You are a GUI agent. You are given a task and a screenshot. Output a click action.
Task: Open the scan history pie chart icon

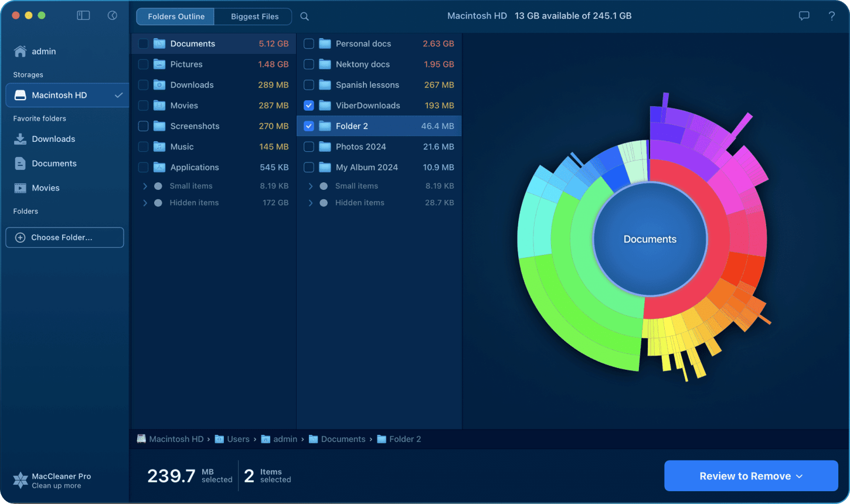pyautogui.click(x=113, y=15)
